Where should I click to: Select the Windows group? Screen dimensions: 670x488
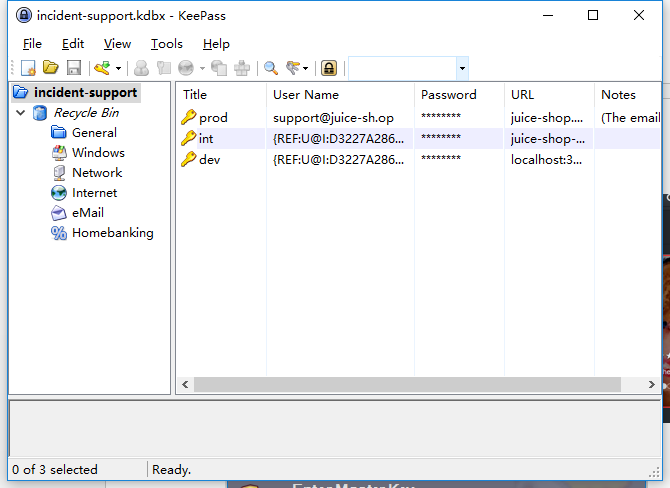point(98,153)
